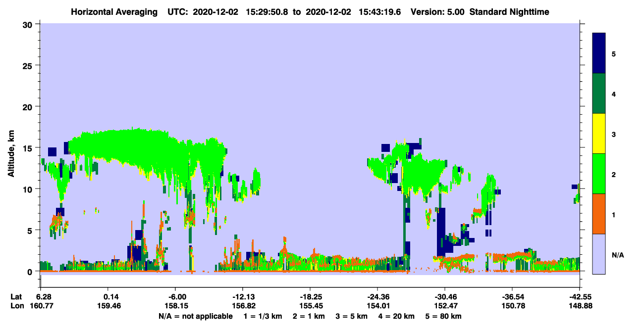644x330 pixels.
Task: Click longitude value '152.47'
Action: coord(447,306)
